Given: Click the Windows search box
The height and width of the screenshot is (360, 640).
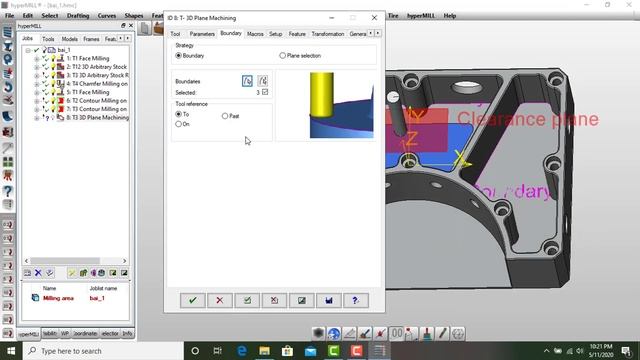Looking at the screenshot, I should [103, 351].
